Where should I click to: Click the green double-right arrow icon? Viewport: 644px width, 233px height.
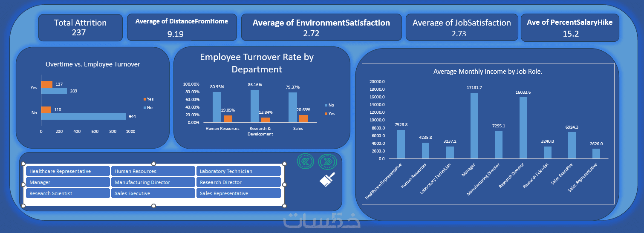click(x=327, y=161)
